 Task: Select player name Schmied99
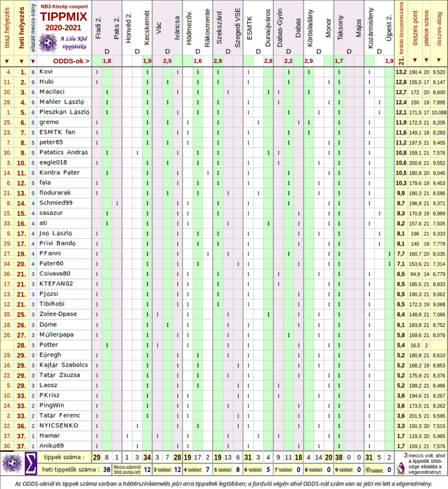[x=56, y=202]
